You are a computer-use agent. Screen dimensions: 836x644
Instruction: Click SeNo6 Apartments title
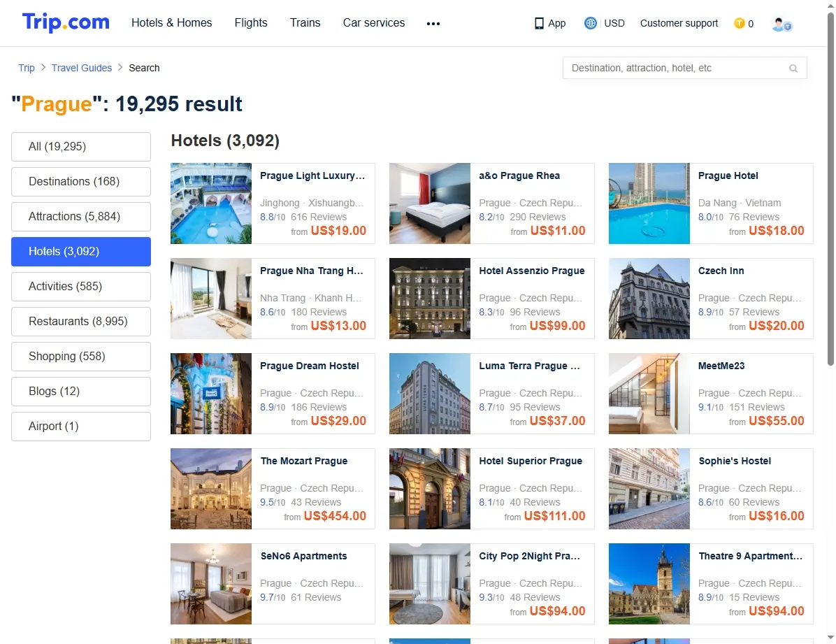304,556
